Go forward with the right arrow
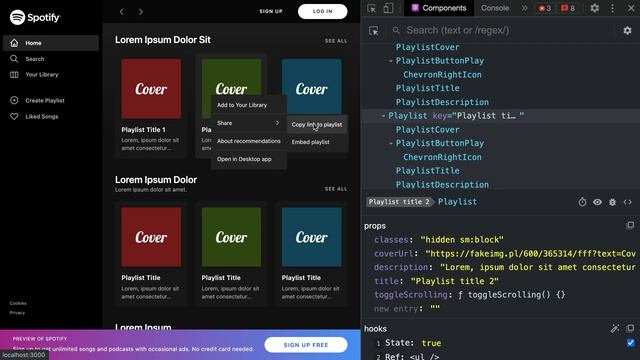 pyautogui.click(x=141, y=12)
